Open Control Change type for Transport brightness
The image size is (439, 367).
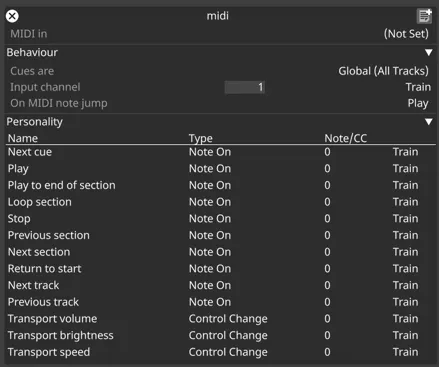228,336
